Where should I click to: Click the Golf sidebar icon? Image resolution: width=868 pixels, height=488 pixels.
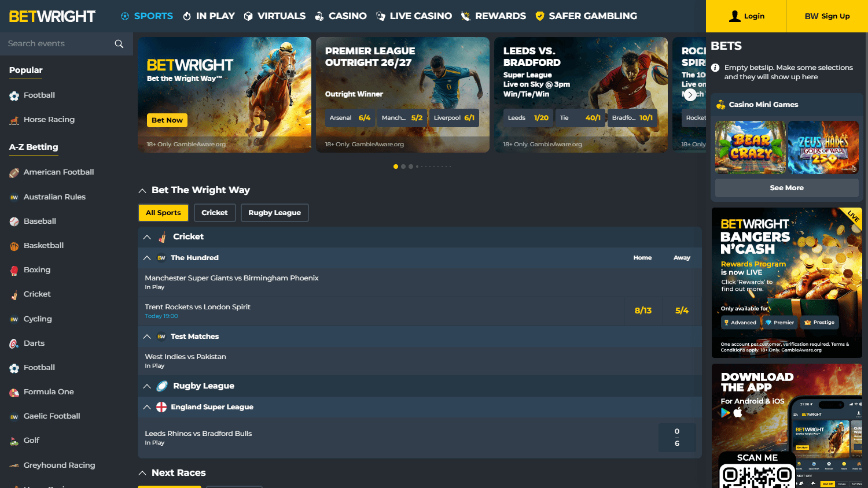point(14,441)
